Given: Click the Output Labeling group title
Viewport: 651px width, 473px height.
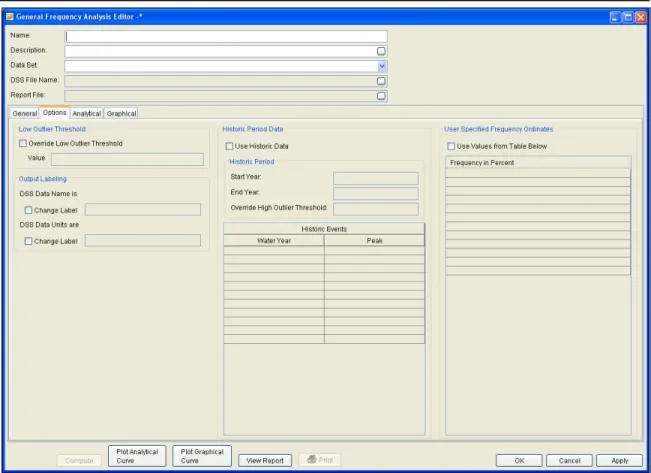Looking at the screenshot, I should click(x=43, y=179).
